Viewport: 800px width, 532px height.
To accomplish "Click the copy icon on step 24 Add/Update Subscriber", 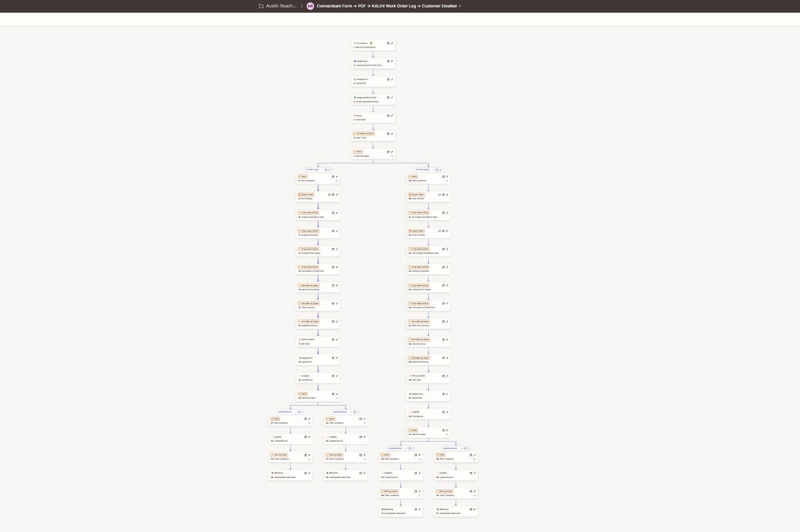I will click(305, 473).
